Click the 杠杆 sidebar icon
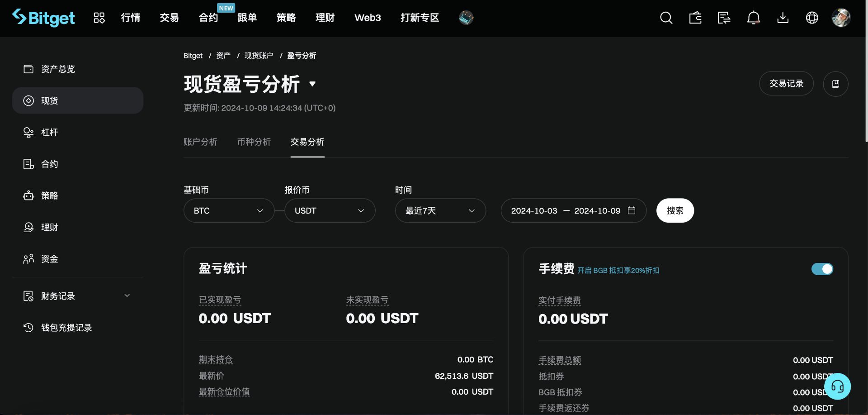Viewport: 868px width, 415px height. 28,132
